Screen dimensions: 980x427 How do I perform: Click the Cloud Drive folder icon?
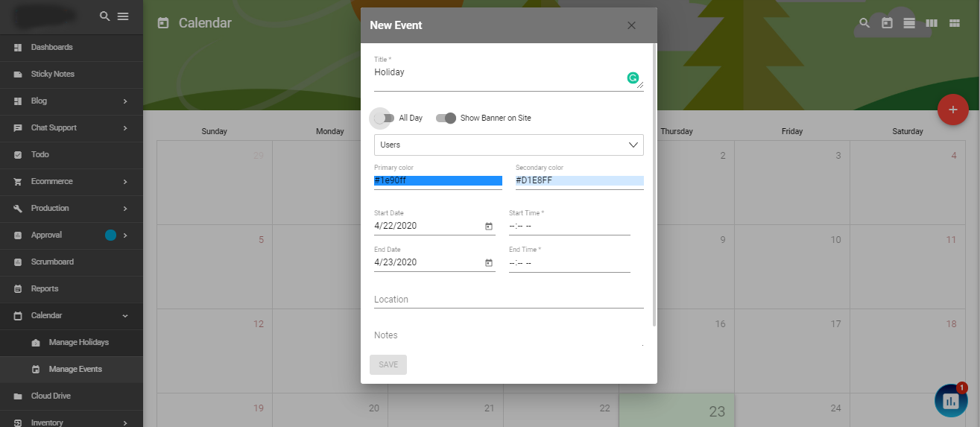click(18, 396)
